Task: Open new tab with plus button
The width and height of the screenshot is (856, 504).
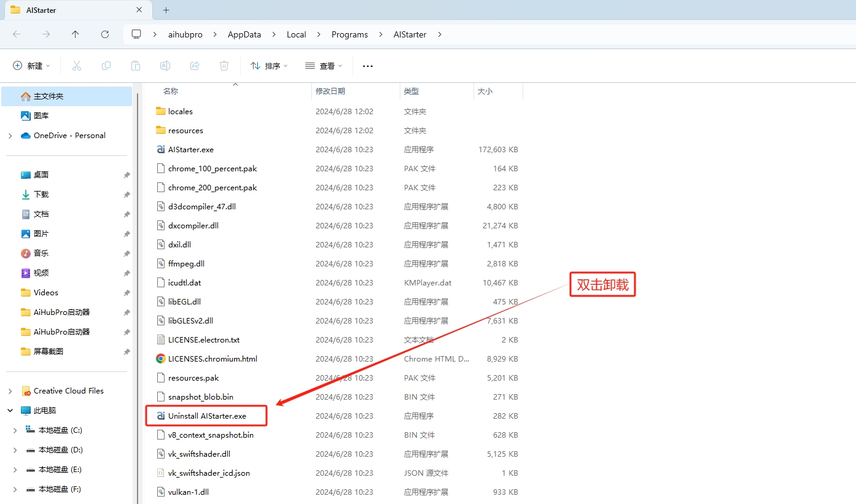Action: (x=166, y=10)
